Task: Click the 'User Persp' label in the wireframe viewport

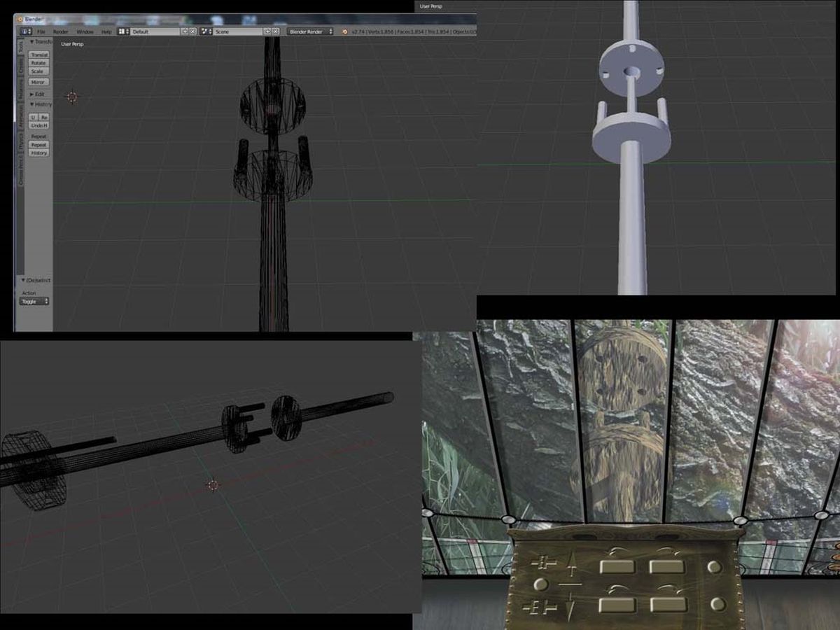Action: click(72, 44)
